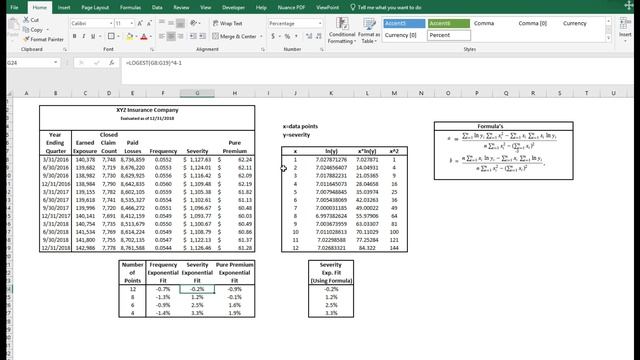The width and height of the screenshot is (640, 360).
Task: Click the Orientation text angle icon
Action: pos(193,23)
